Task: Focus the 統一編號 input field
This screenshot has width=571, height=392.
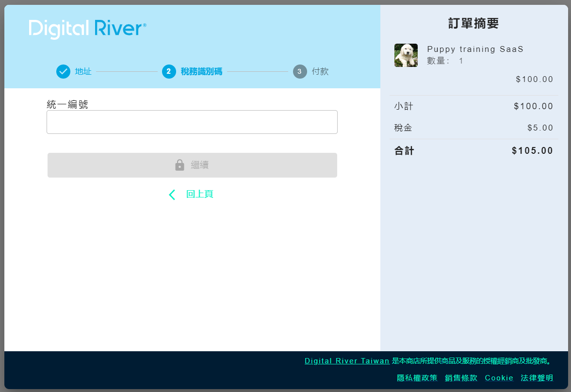Action: (192, 122)
